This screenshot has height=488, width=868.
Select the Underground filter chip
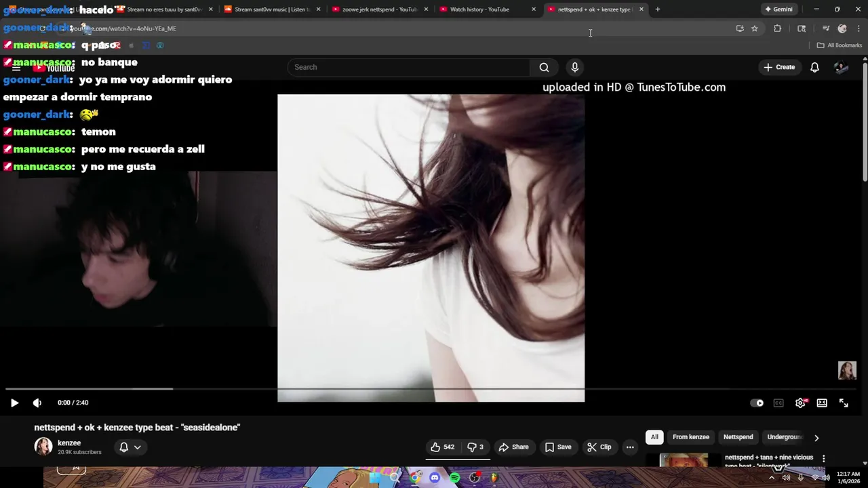click(785, 437)
